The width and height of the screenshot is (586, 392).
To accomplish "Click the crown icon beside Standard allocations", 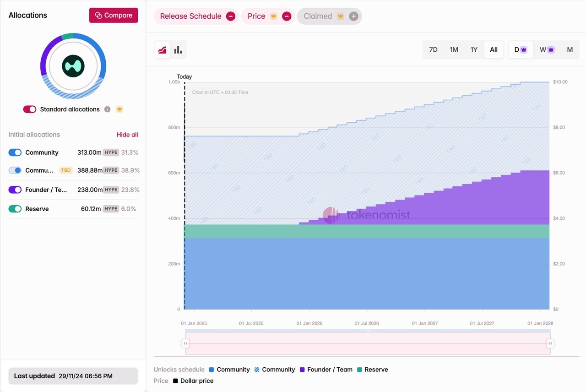I will (x=119, y=109).
